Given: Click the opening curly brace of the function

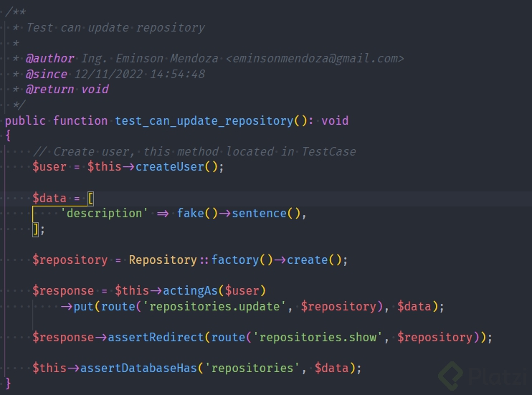Looking at the screenshot, I should tap(8, 136).
